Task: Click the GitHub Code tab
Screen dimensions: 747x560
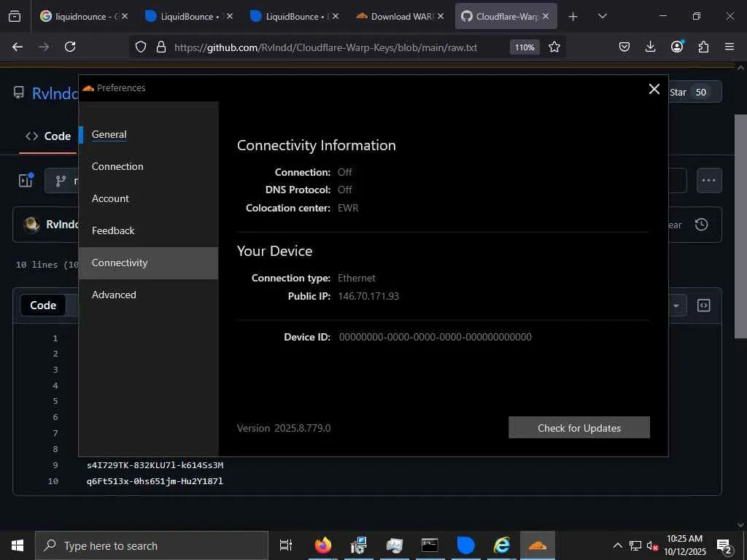Action: pyautogui.click(x=48, y=136)
